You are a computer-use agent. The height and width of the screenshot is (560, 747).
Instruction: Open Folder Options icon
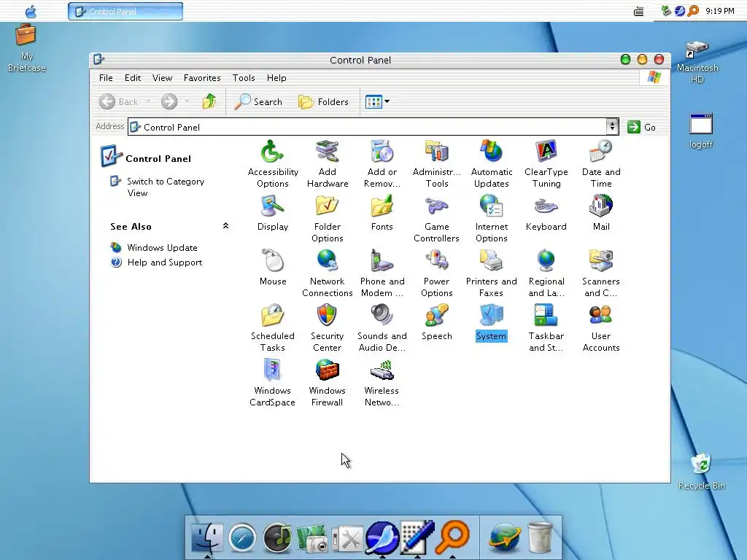(x=328, y=218)
